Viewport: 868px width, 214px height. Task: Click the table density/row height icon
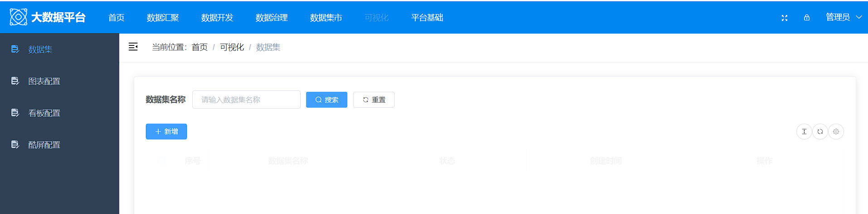804,132
